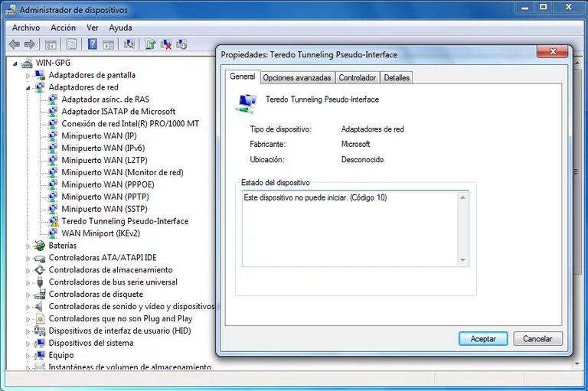
Task: Select Minipuerto WAN (IPv6)
Action: pyautogui.click(x=103, y=148)
